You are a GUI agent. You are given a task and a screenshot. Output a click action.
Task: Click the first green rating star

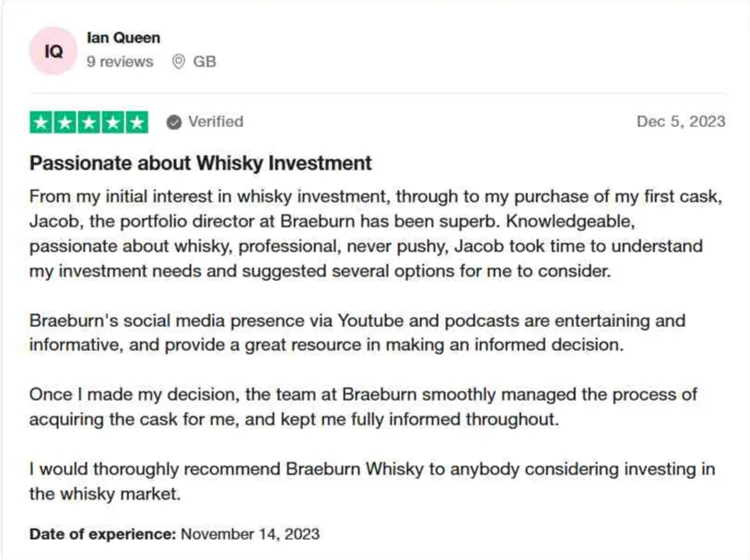[x=41, y=122]
